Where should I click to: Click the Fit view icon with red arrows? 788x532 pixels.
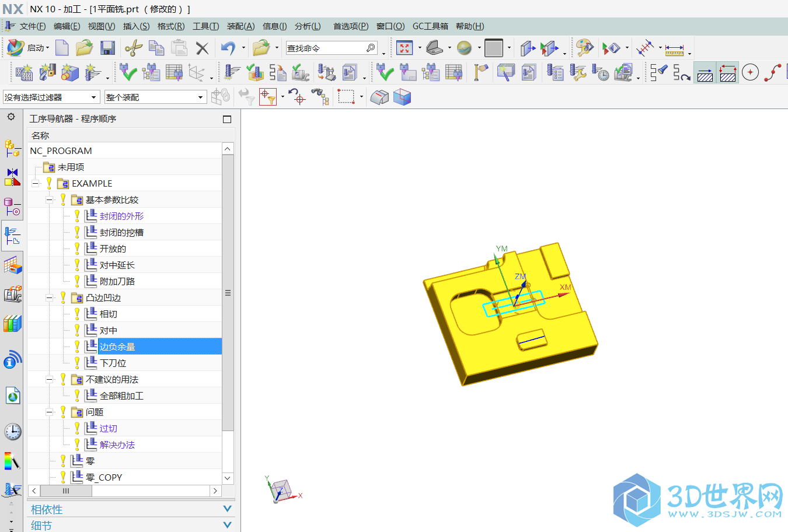pyautogui.click(x=405, y=48)
